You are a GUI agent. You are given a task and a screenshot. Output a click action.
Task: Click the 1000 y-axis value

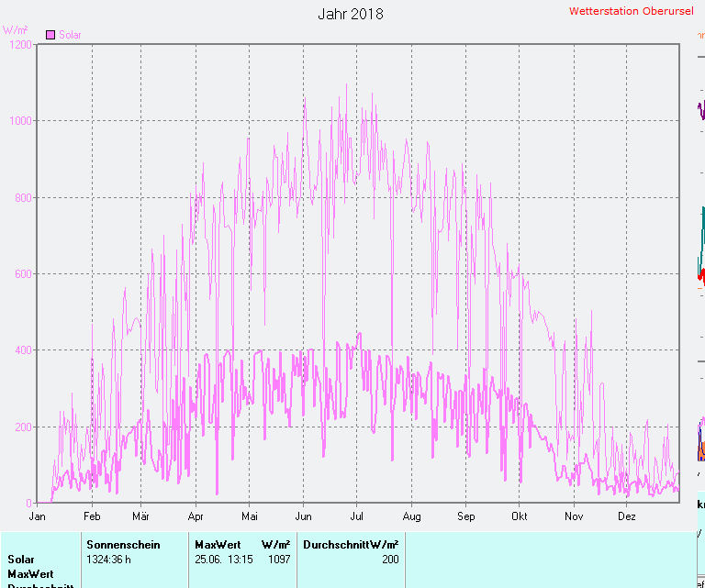point(21,121)
